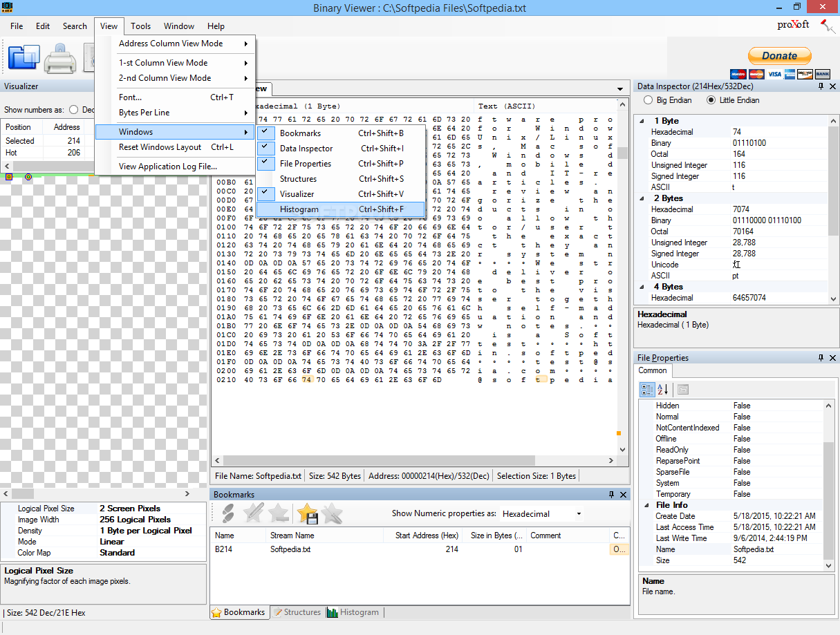
Task: Collapse the 2 Bytes group
Action: [x=642, y=198]
